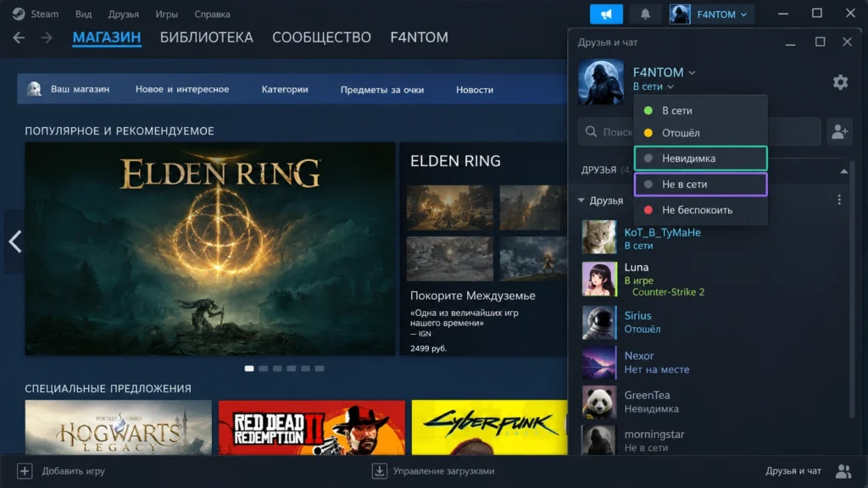Switch to the МАГАЗИН tab

(x=107, y=37)
